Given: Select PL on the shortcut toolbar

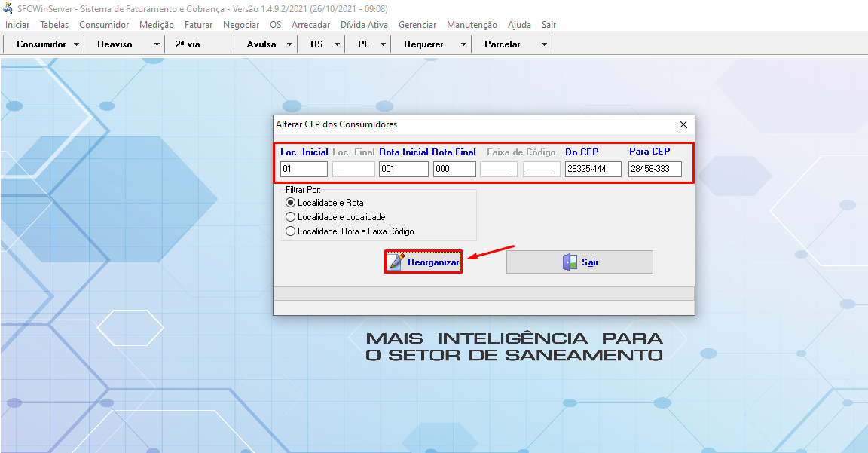Looking at the screenshot, I should click(365, 44).
